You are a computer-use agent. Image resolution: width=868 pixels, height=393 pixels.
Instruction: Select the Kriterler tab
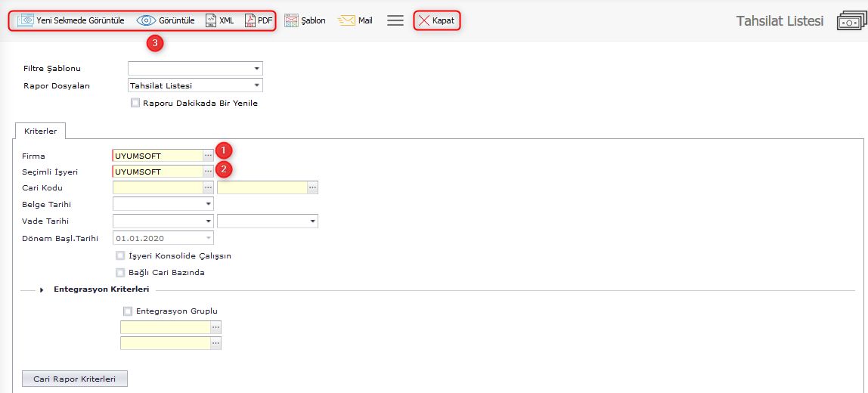41,131
